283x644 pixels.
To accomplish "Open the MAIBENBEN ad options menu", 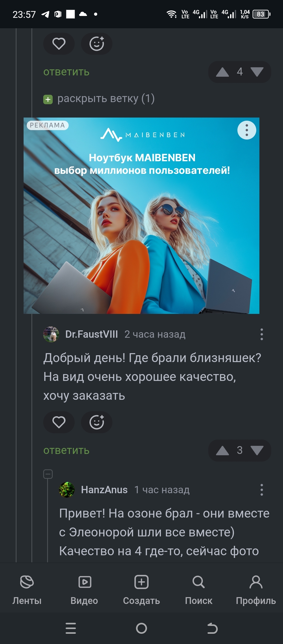I will pyautogui.click(x=247, y=130).
